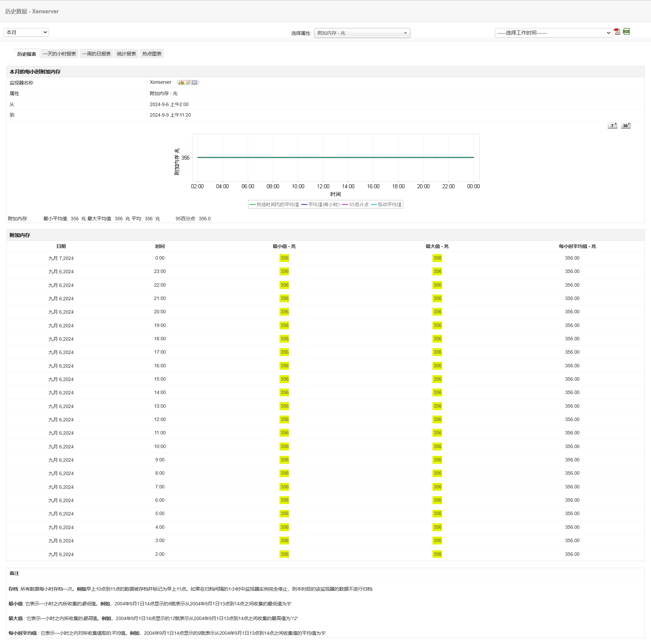Viewport: 651px width, 644px height.
Task: Click the 12:00 time cell in the table
Action: [160, 419]
